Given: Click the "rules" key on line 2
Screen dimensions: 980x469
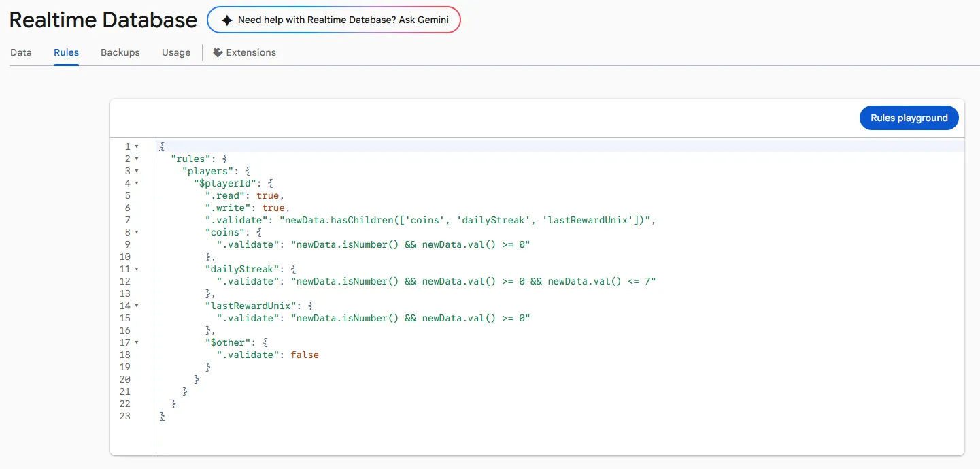Looking at the screenshot, I should tap(191, 159).
